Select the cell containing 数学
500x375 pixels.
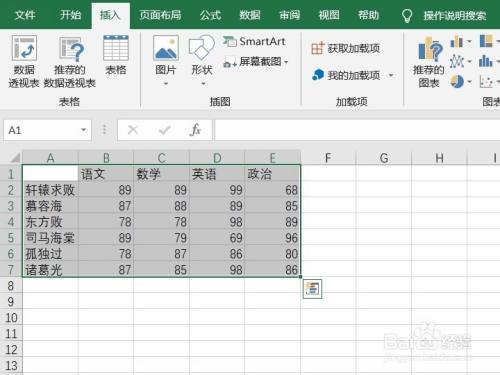(161, 174)
